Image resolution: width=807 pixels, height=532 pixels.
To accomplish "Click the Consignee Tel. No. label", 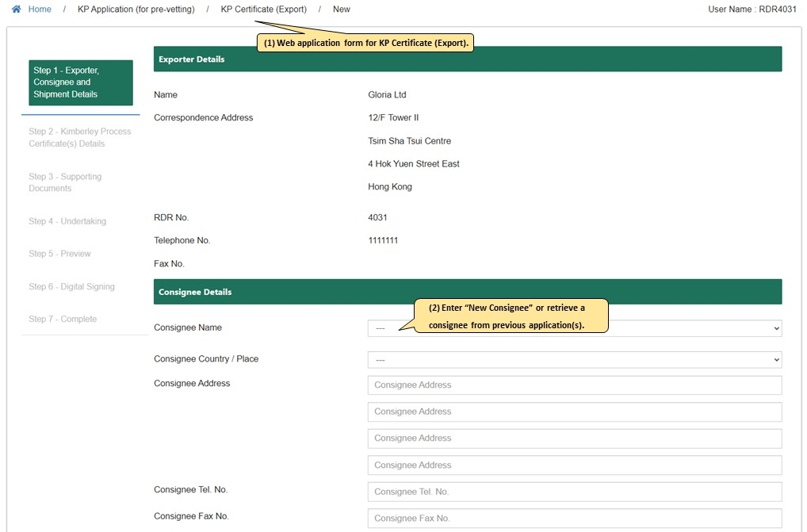I will [x=190, y=489].
